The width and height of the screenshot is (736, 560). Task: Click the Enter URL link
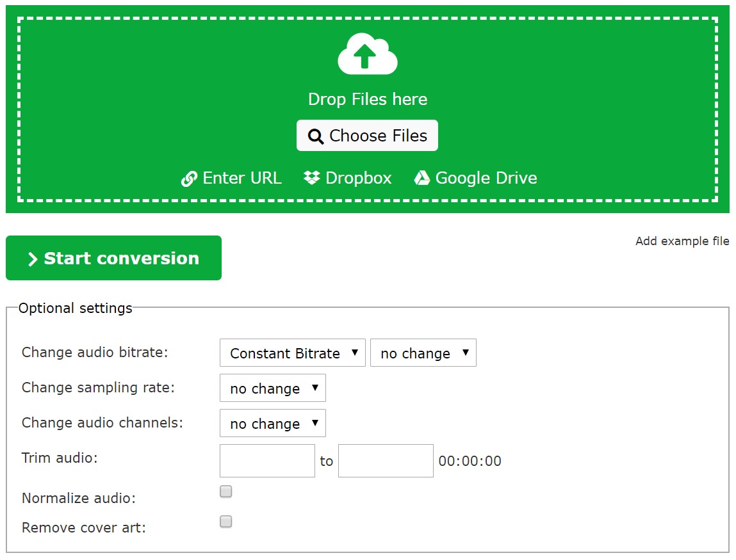pyautogui.click(x=231, y=178)
